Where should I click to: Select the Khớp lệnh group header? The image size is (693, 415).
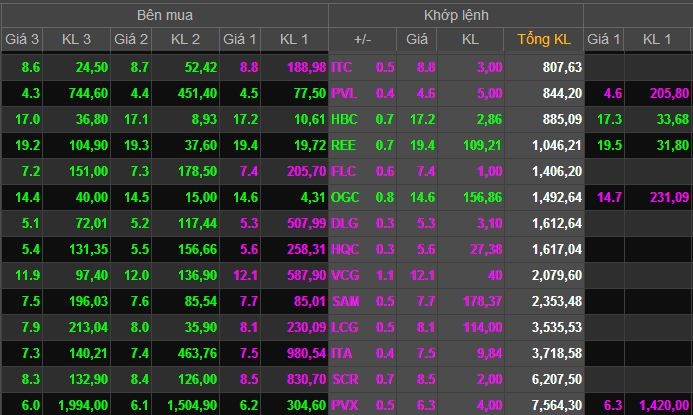click(455, 15)
